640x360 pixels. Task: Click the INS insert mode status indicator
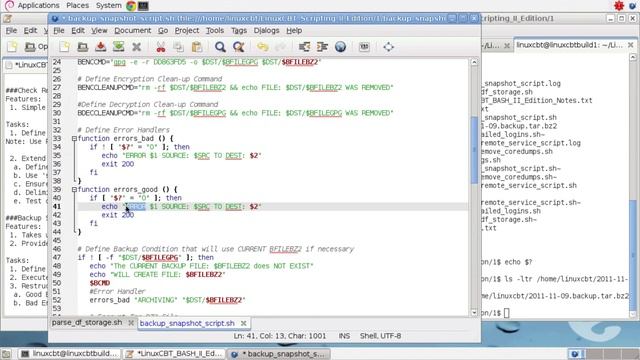point(344,336)
